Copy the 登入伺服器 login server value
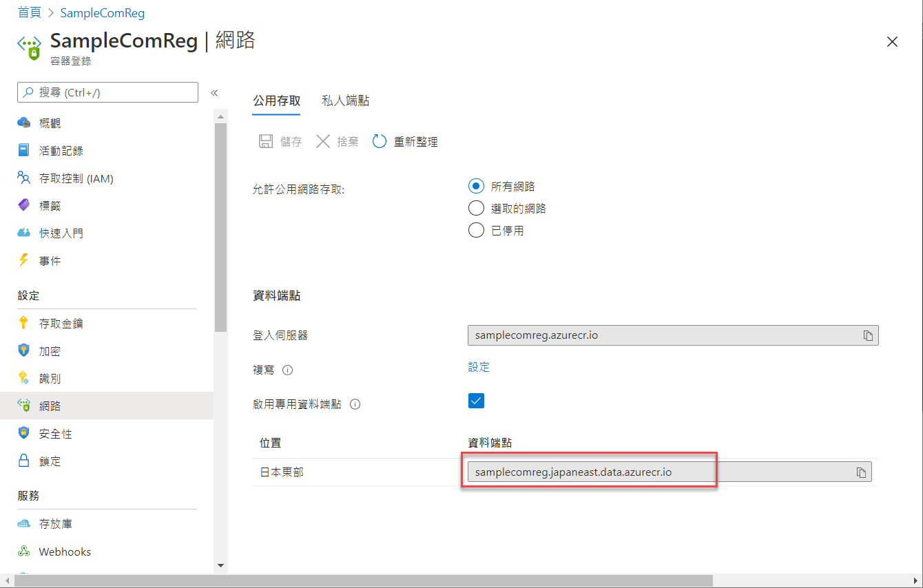This screenshot has height=588, width=923. (x=868, y=335)
